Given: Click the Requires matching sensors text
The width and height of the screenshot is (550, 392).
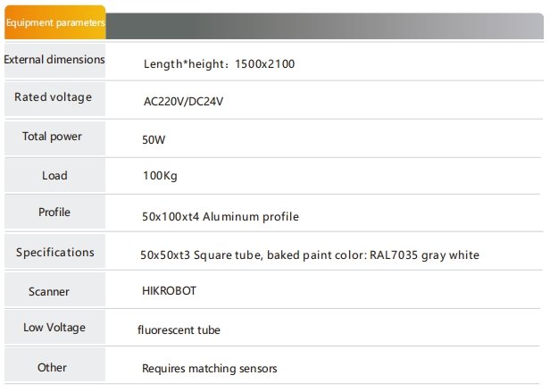Looking at the screenshot, I should pos(210,369).
